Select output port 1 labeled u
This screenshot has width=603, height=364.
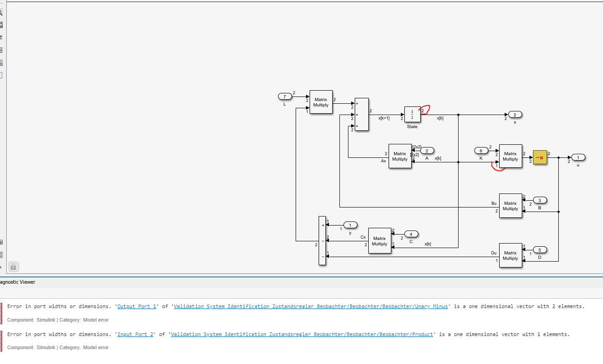(x=578, y=157)
